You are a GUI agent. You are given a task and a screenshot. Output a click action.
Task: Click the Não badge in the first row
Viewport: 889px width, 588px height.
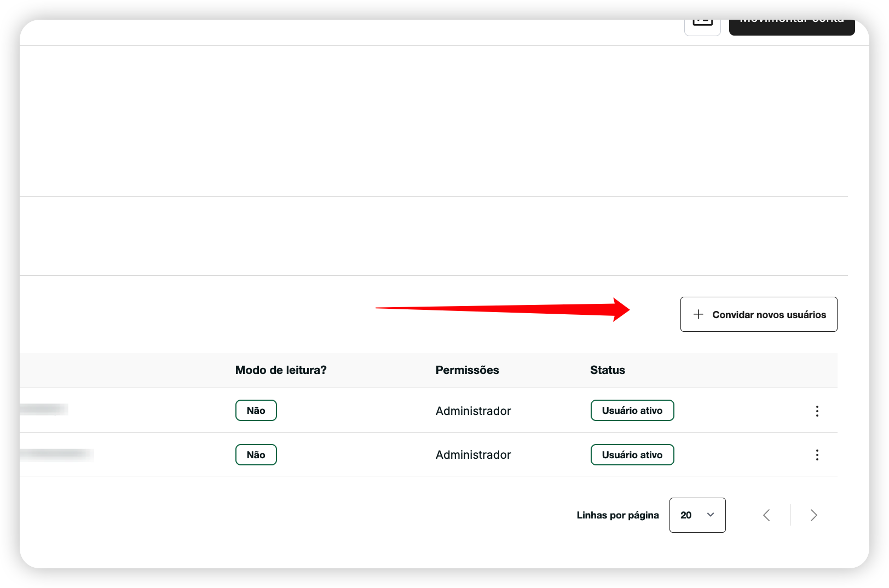(x=256, y=411)
